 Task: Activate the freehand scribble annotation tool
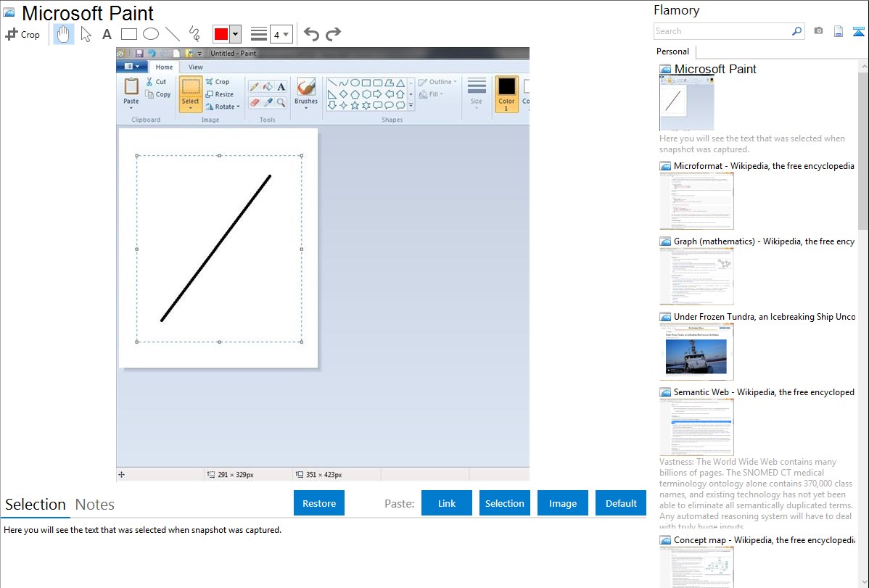194,34
